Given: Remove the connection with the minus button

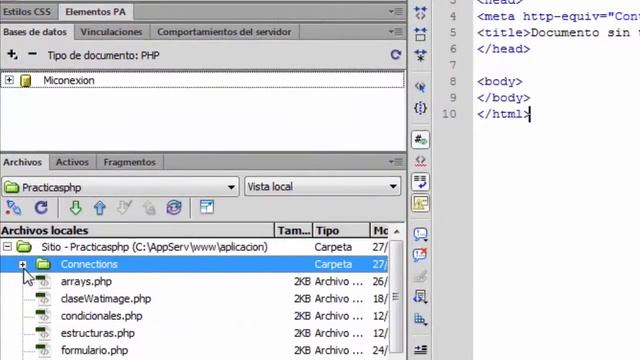Looking at the screenshot, I should click(32, 54).
